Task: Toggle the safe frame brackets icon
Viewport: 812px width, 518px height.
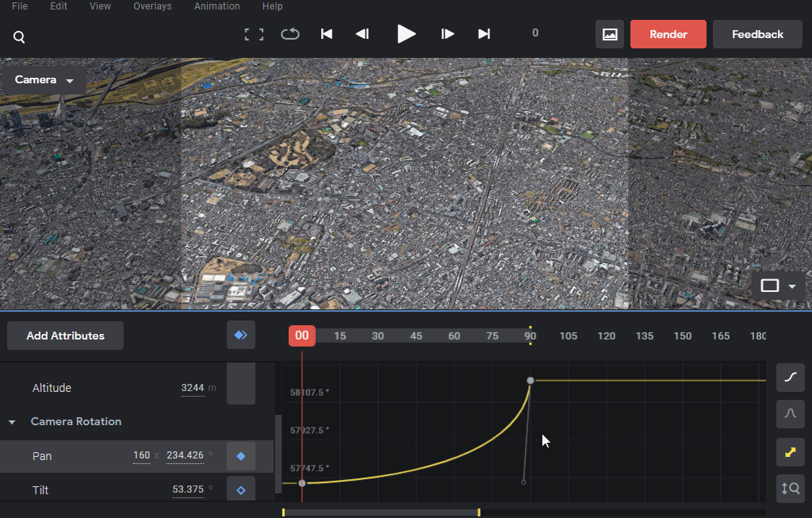Action: click(254, 34)
